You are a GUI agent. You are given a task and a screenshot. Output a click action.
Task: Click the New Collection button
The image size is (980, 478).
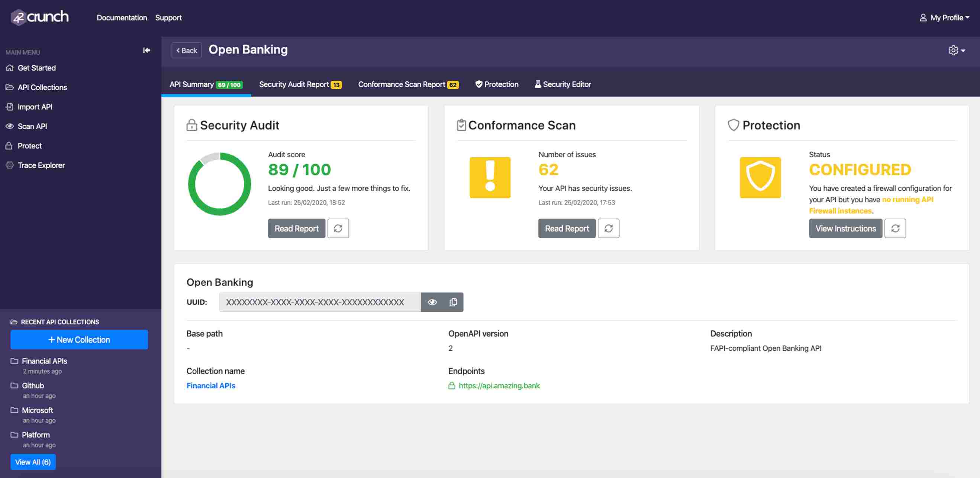[x=79, y=340]
